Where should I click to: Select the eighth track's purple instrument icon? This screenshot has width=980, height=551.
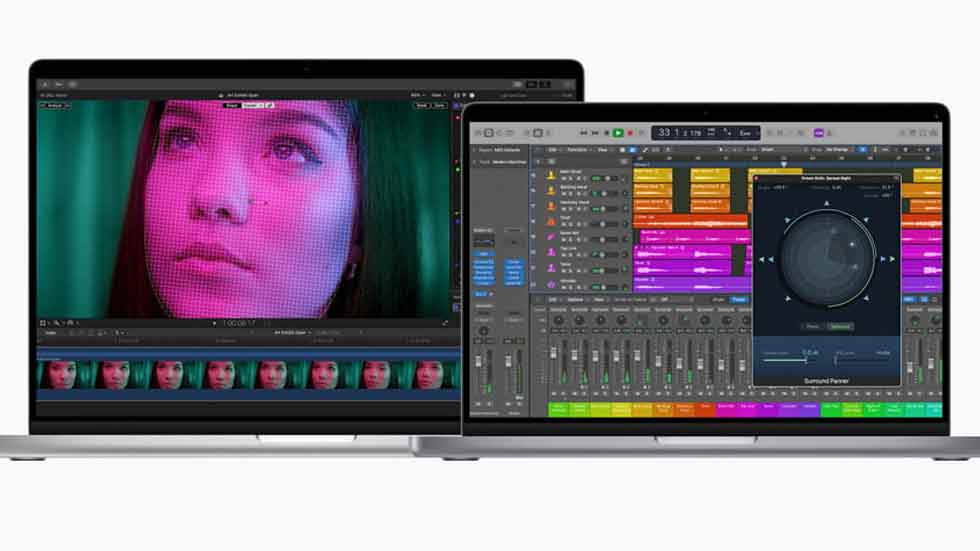pos(551,284)
